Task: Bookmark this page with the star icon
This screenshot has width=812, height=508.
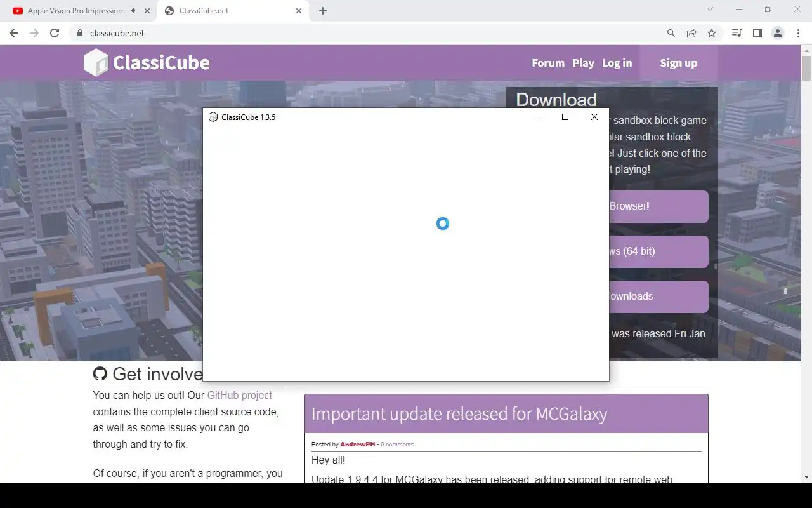Action: tap(712, 33)
